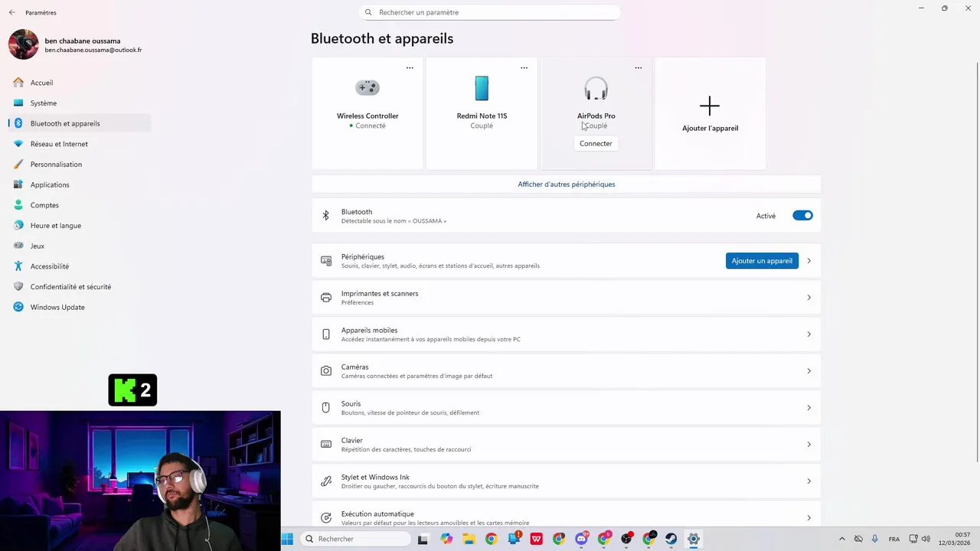Click the Wireless Controller gamepad icon
The image size is (980, 551).
coord(367,87)
